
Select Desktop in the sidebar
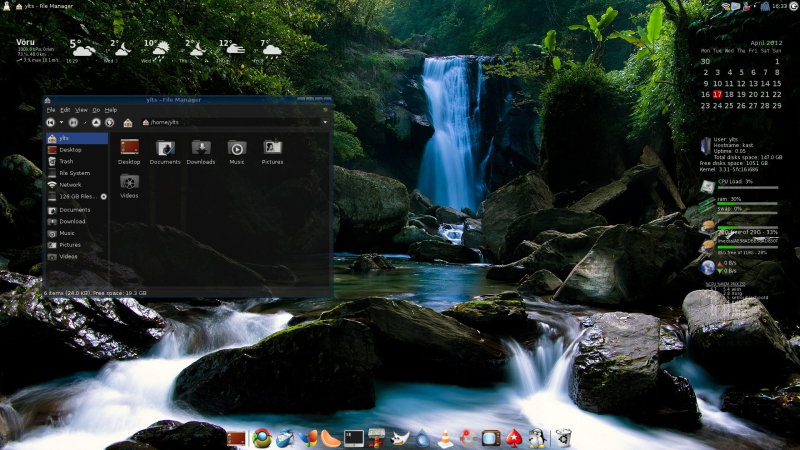click(x=77, y=150)
